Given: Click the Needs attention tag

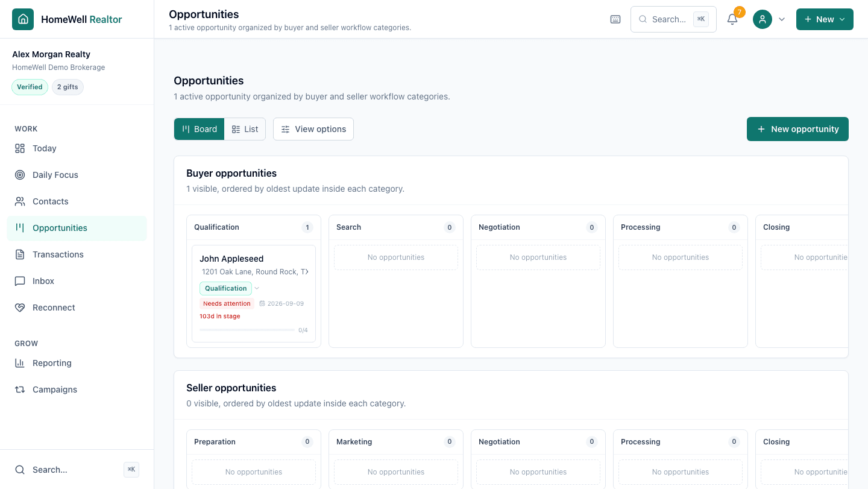Looking at the screenshot, I should pos(227,304).
